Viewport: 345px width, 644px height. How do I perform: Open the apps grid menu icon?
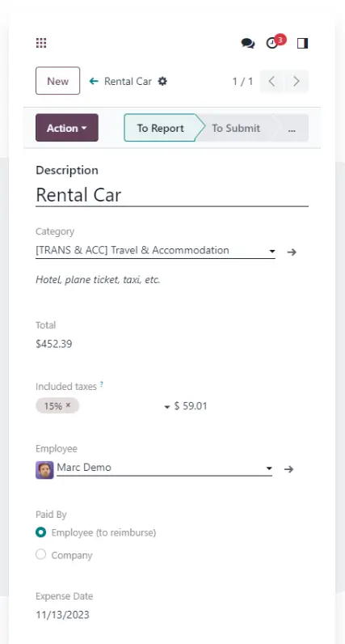click(x=41, y=43)
